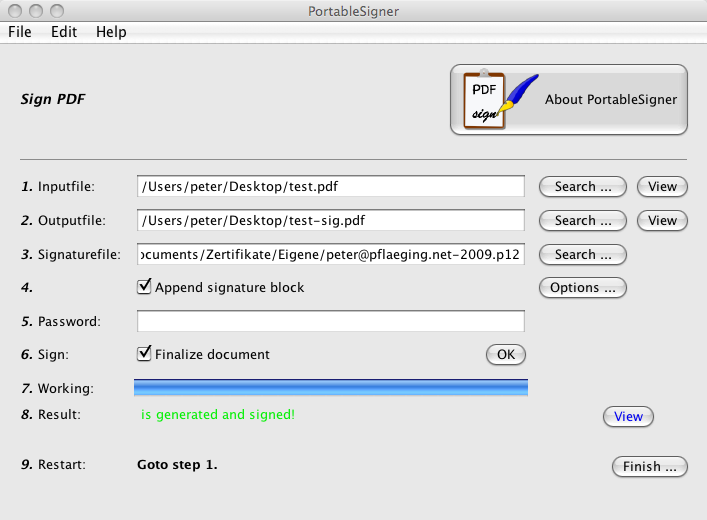Click the Outputfile path field
Screen dimensions: 707x520
[331, 221]
